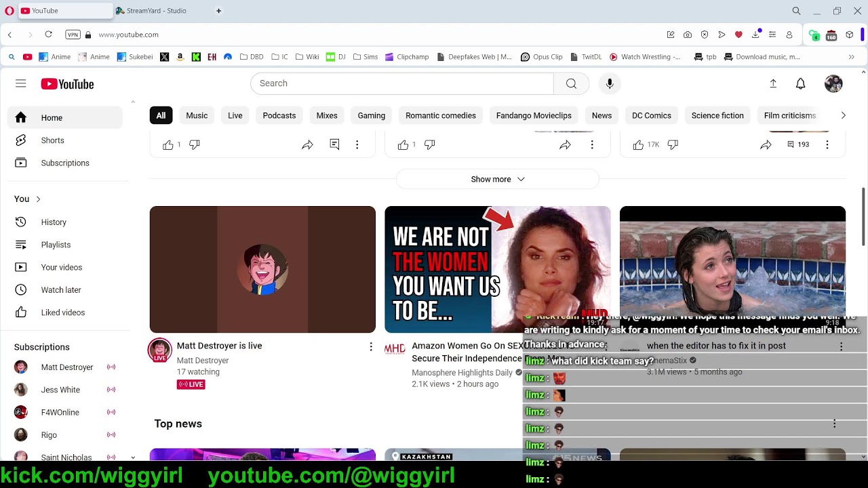Open the hamburger guide menu
Screen dimensions: 868x488
(21, 83)
